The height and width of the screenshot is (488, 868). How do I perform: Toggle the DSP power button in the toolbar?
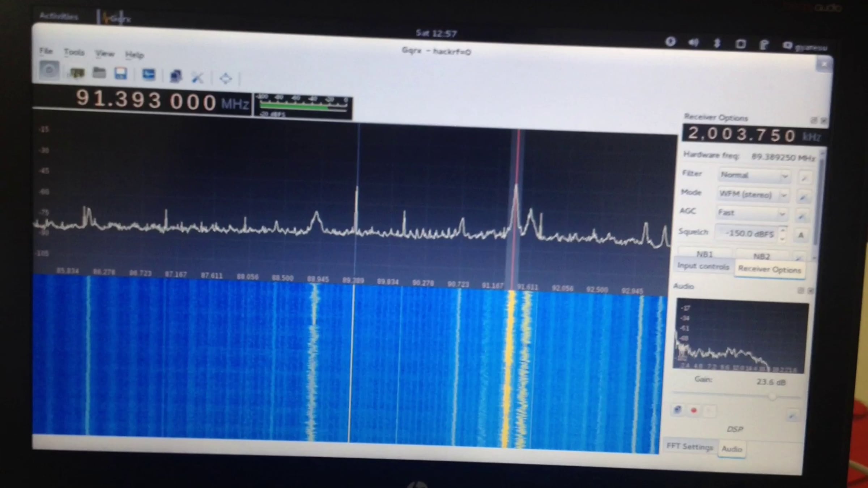coord(49,70)
